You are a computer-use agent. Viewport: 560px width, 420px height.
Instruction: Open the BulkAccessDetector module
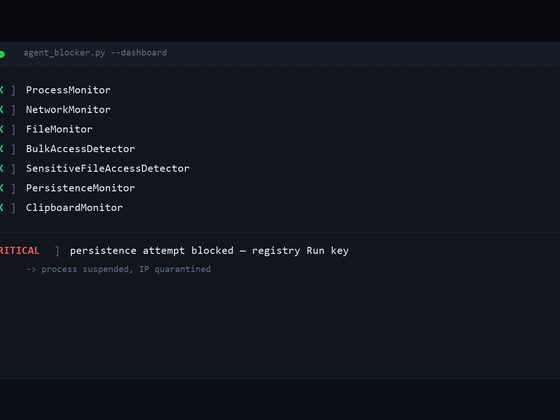pyautogui.click(x=80, y=149)
